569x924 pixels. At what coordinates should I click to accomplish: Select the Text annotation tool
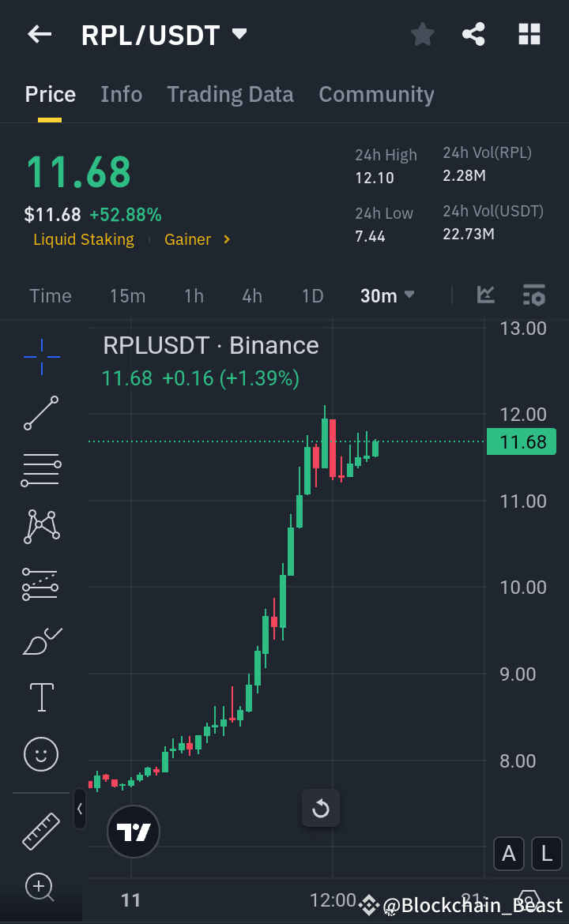click(x=41, y=697)
